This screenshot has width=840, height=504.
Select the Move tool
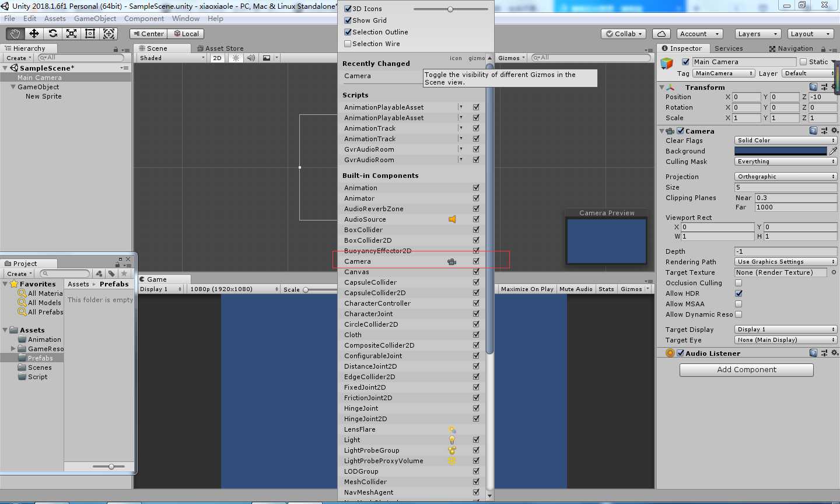(34, 34)
